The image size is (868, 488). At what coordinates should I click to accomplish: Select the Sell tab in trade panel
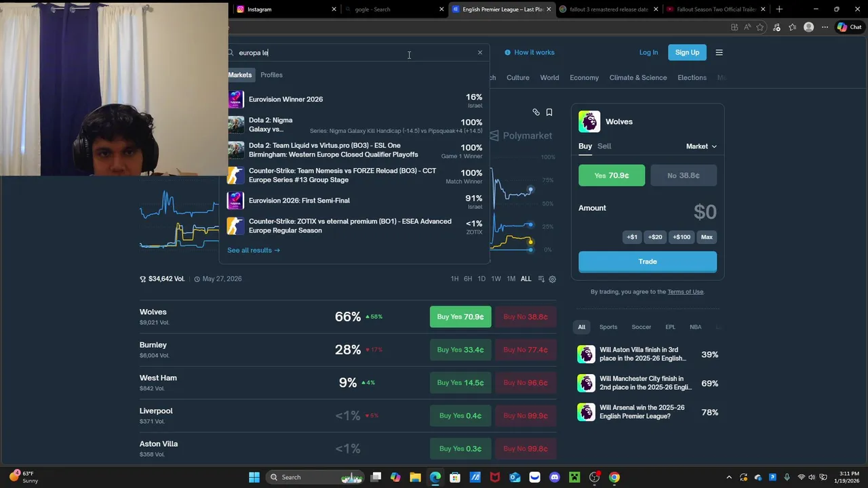pyautogui.click(x=604, y=146)
